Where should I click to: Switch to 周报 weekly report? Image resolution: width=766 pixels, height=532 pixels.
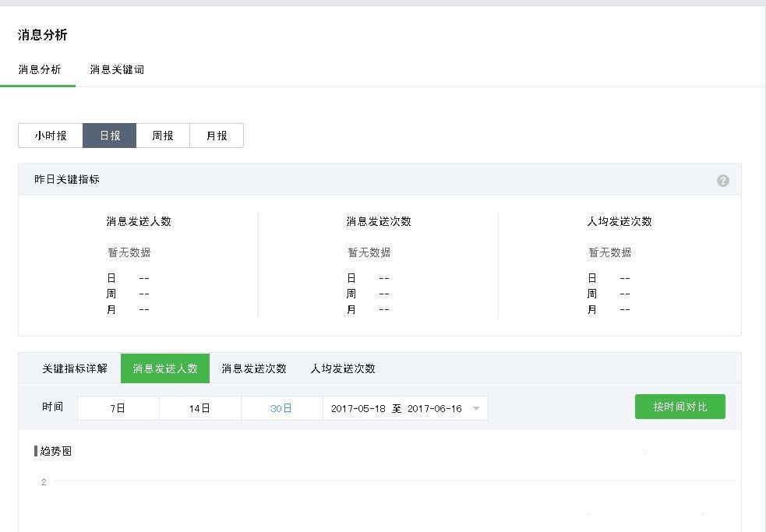[x=163, y=136]
